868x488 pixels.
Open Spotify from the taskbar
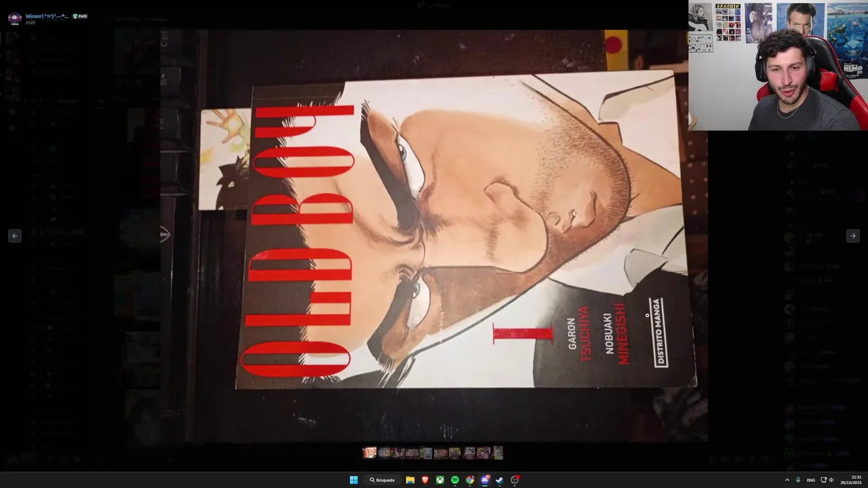(x=455, y=480)
